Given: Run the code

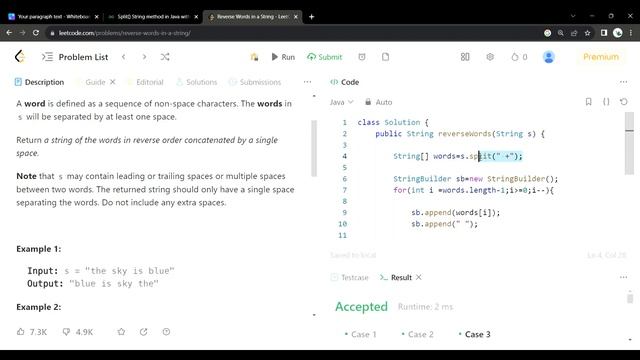Looking at the screenshot, I should click(283, 57).
